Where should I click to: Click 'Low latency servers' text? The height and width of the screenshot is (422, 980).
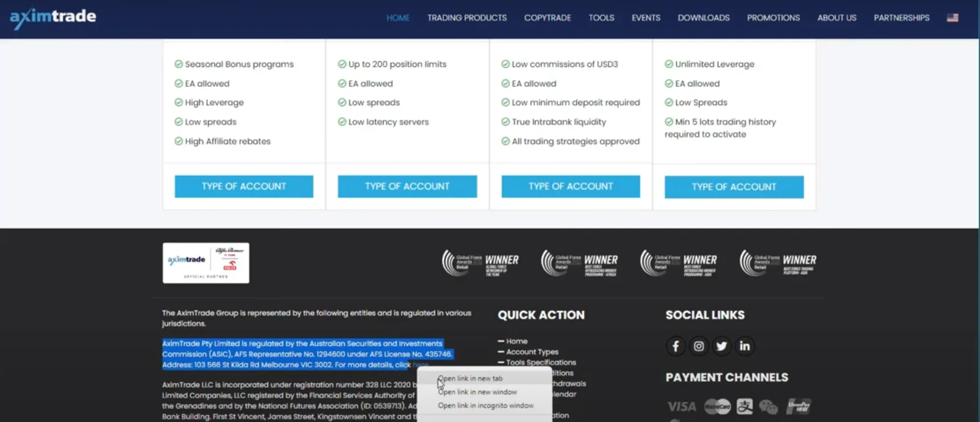tap(388, 122)
